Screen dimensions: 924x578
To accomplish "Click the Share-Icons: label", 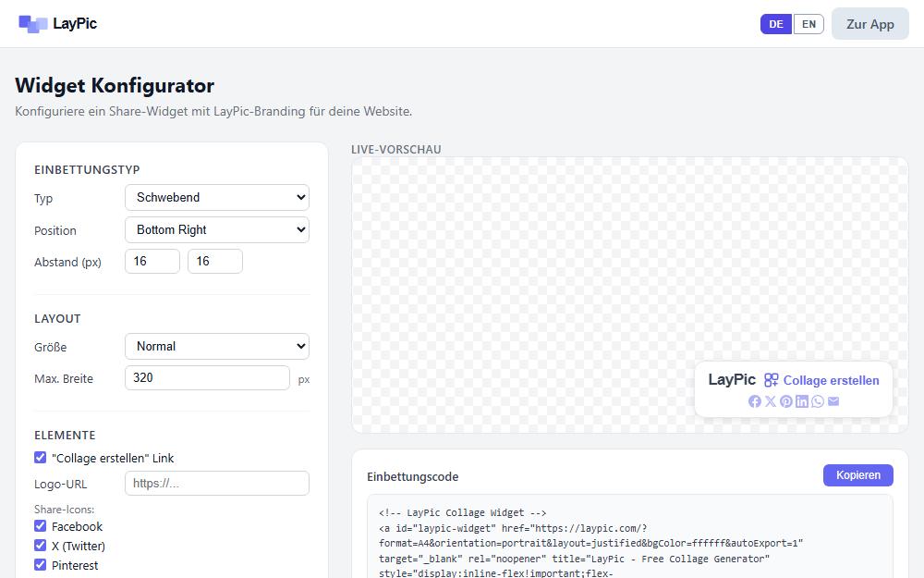I will tap(65, 510).
